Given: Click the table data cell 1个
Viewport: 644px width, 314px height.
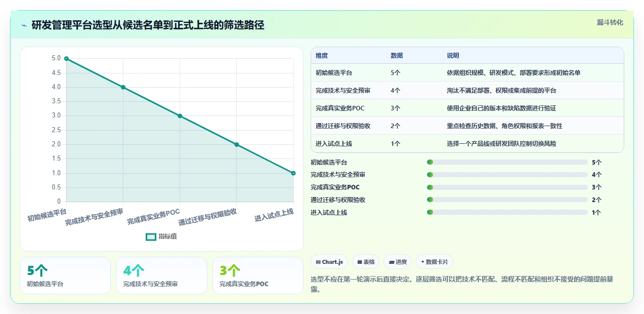Looking at the screenshot, I should point(396,144).
